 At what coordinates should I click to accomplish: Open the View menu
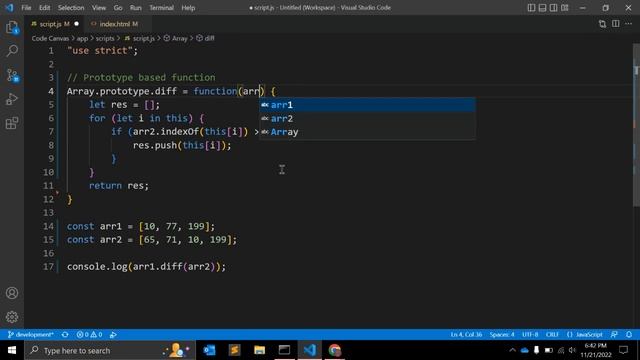pyautogui.click(x=99, y=8)
